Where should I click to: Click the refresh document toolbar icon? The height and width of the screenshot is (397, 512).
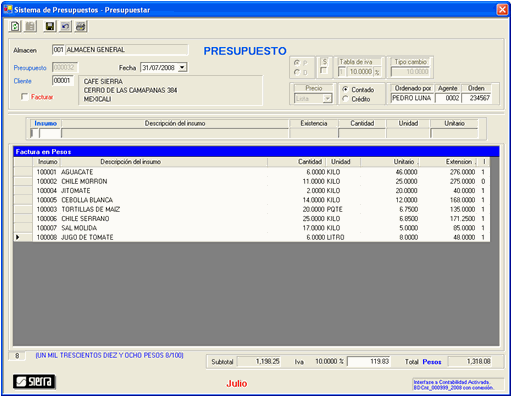click(x=15, y=26)
